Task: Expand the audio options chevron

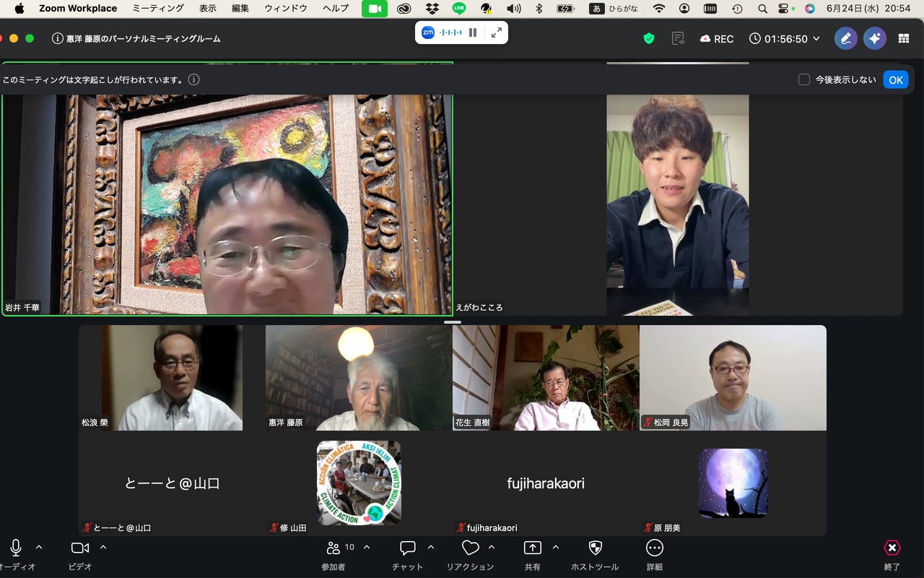Action: point(39,547)
